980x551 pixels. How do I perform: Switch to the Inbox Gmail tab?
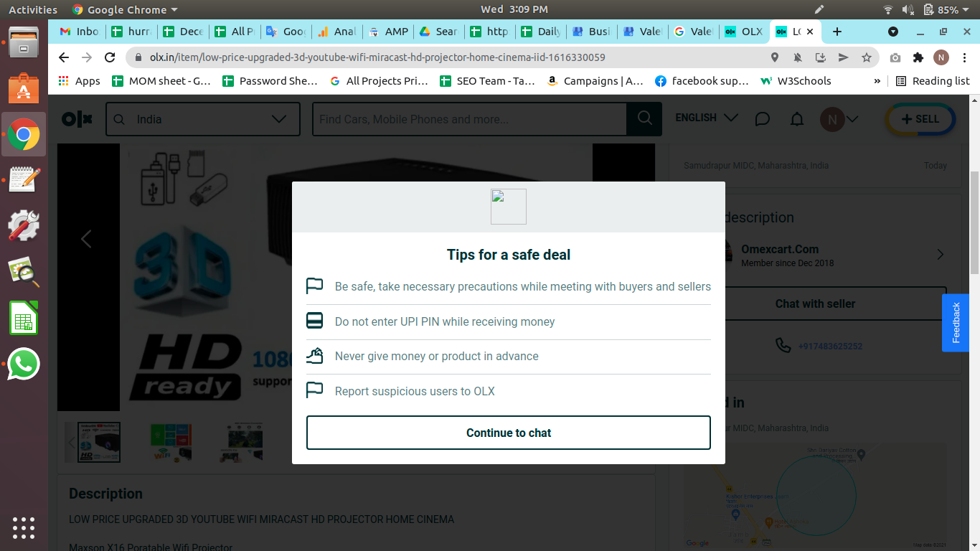click(80, 32)
